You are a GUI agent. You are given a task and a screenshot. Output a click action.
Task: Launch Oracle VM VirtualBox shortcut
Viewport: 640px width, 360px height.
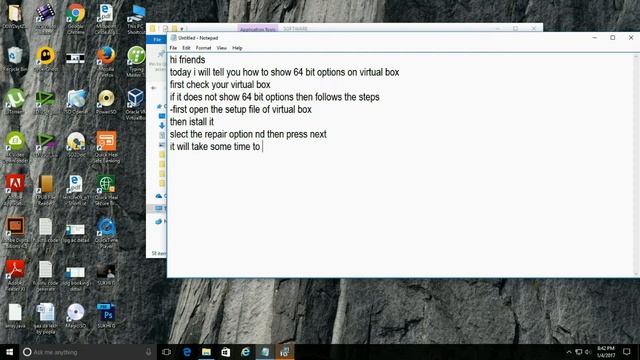tap(135, 104)
